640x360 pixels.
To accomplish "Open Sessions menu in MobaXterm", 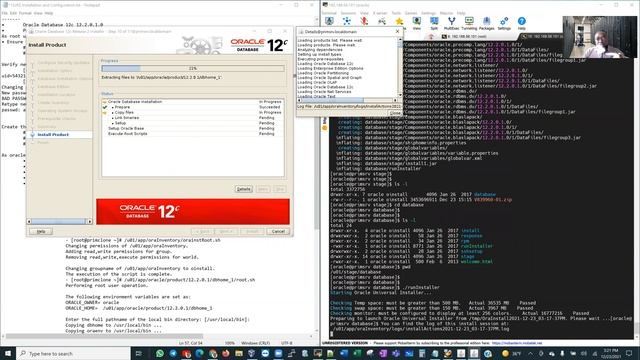I will click(x=348, y=13).
